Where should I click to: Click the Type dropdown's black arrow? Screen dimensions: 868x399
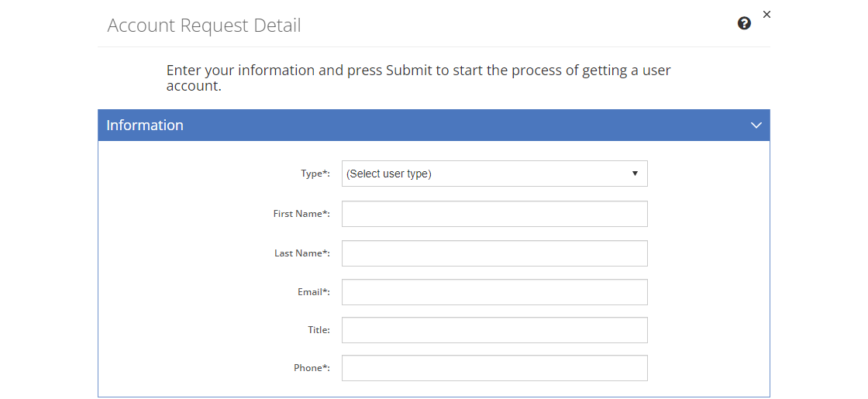coord(635,174)
